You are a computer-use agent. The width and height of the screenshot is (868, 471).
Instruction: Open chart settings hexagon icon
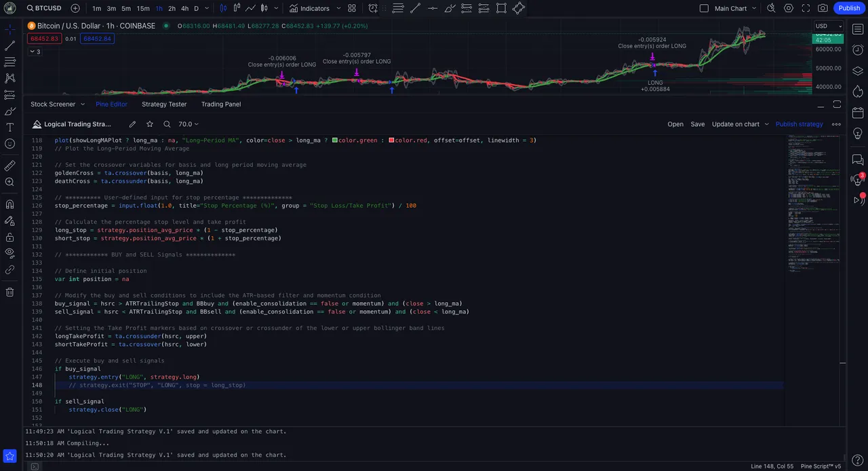[x=789, y=8]
